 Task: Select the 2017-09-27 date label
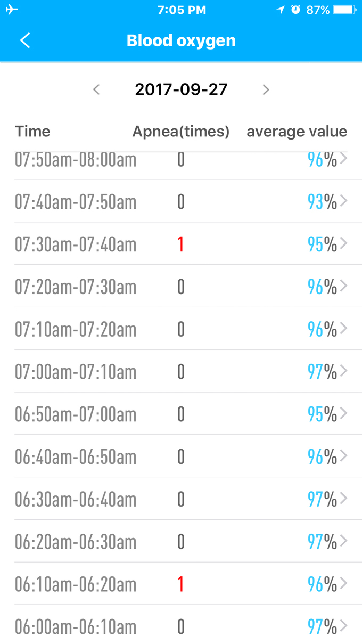point(181,89)
